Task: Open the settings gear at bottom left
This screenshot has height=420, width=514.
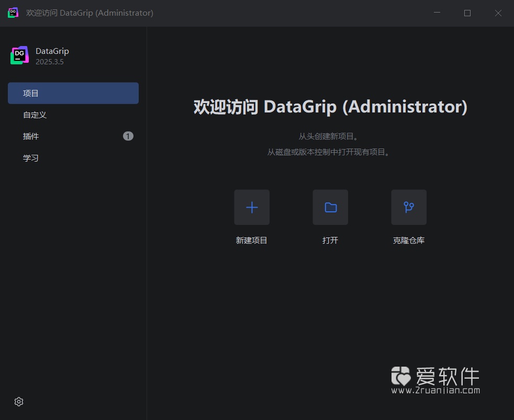Action: click(19, 402)
